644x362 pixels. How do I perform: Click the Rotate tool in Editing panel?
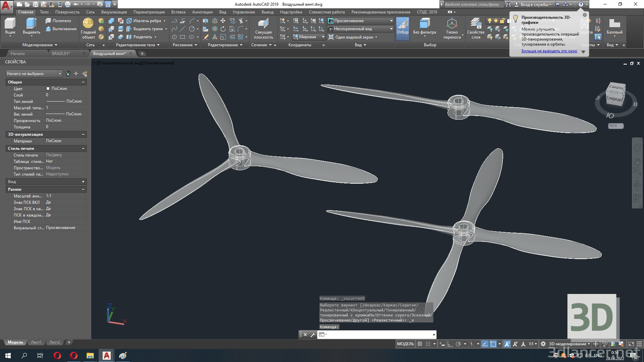click(x=223, y=29)
